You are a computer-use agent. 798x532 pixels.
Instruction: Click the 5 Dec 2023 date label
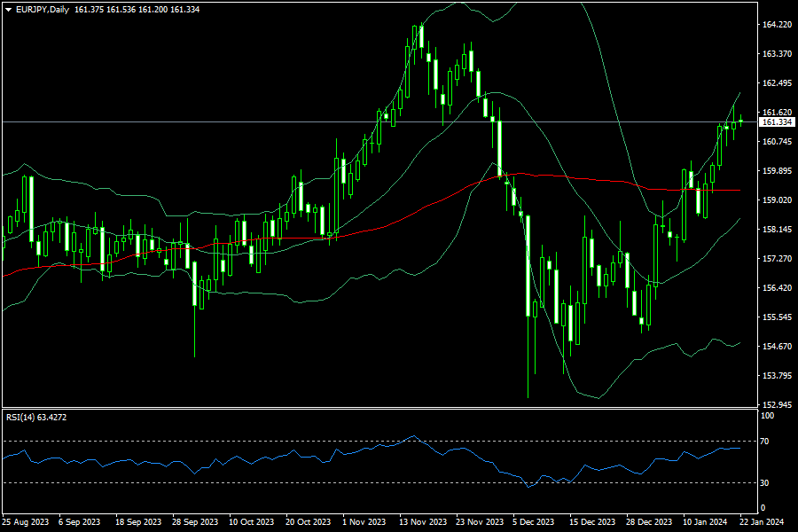tap(534, 522)
